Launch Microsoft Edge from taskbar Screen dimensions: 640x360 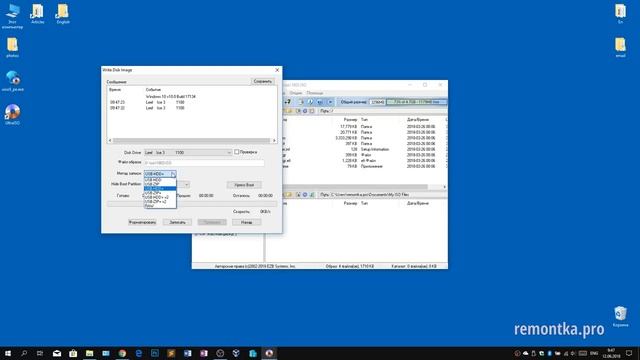[138, 353]
